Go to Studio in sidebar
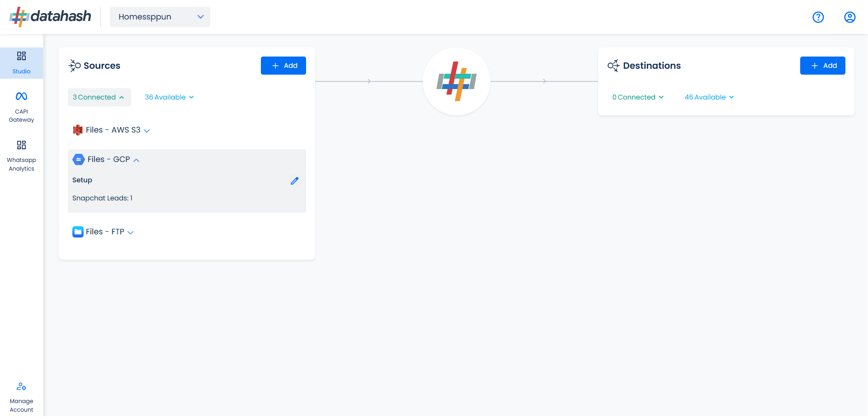 coord(21,63)
